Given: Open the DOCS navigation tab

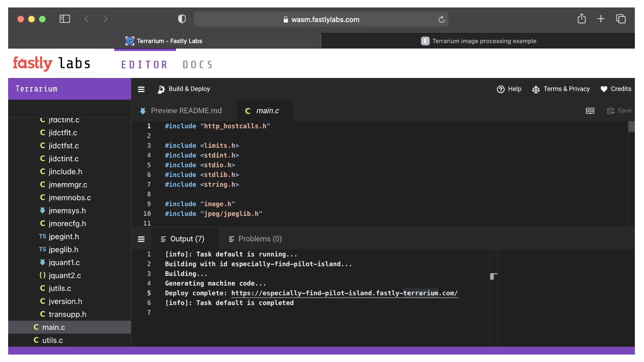Looking at the screenshot, I should (x=198, y=65).
